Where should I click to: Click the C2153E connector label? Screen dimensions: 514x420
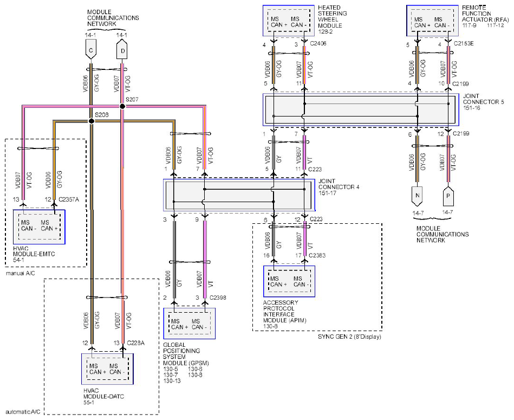point(464,44)
